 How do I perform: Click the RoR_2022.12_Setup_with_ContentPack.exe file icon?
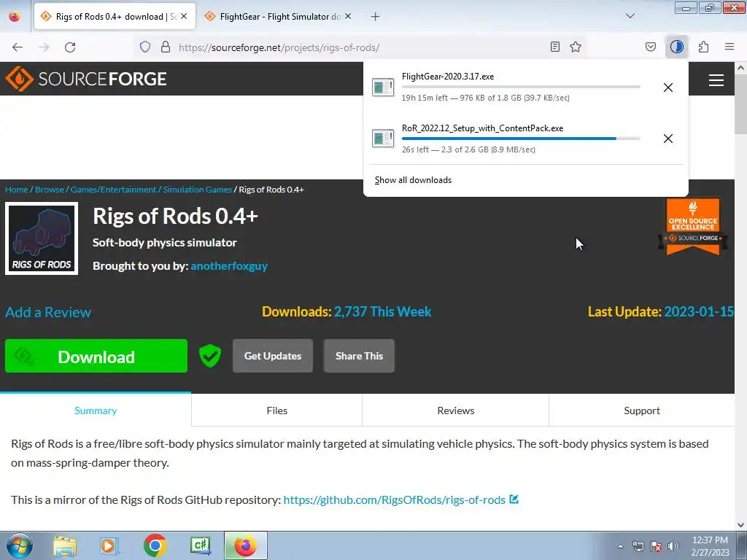coord(383,139)
